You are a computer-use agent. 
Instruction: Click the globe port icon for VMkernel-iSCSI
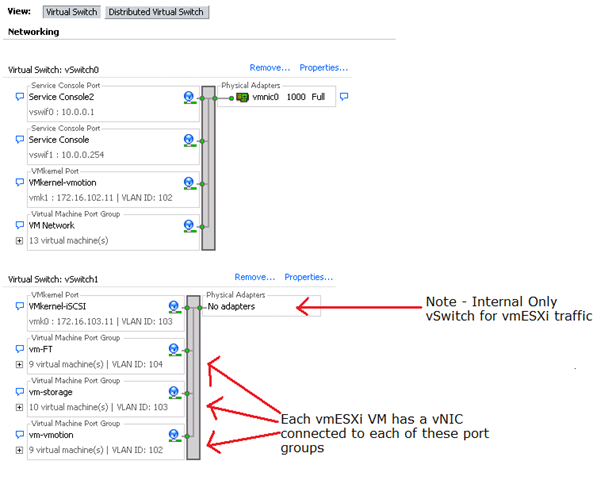pyautogui.click(x=175, y=307)
